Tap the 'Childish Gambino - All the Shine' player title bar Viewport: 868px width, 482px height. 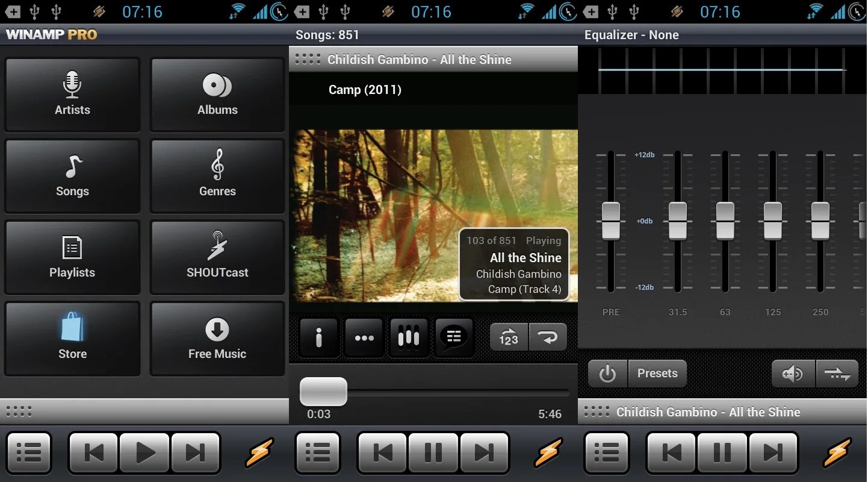[433, 59]
